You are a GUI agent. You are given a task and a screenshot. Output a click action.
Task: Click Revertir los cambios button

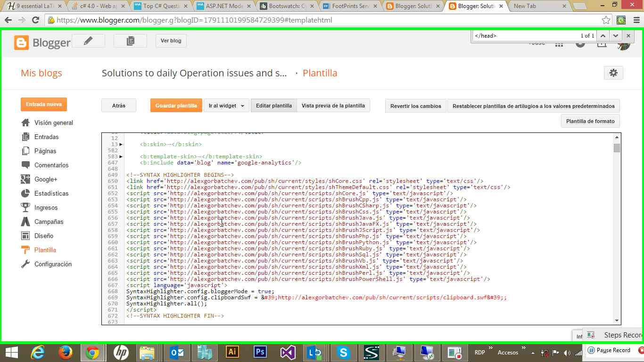coord(416,106)
